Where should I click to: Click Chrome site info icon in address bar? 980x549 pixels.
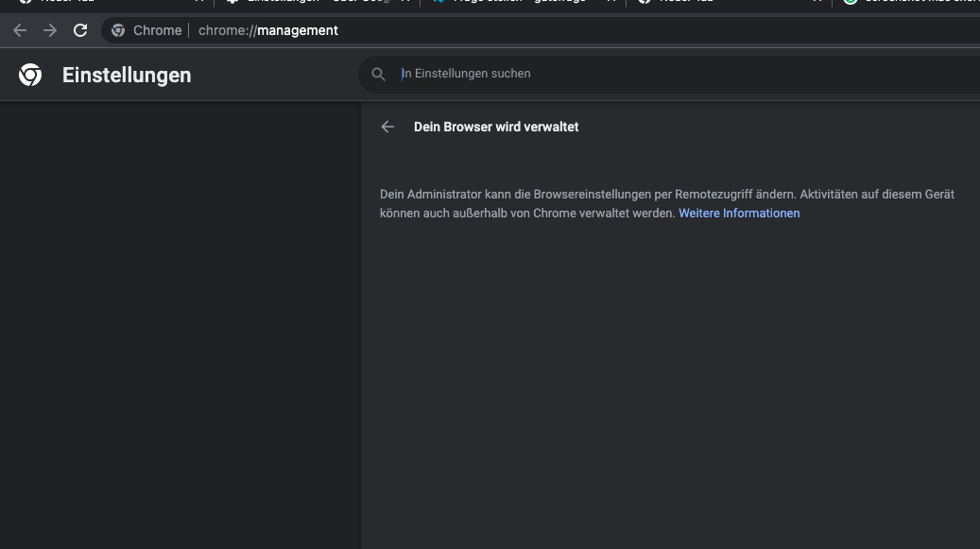pyautogui.click(x=118, y=30)
